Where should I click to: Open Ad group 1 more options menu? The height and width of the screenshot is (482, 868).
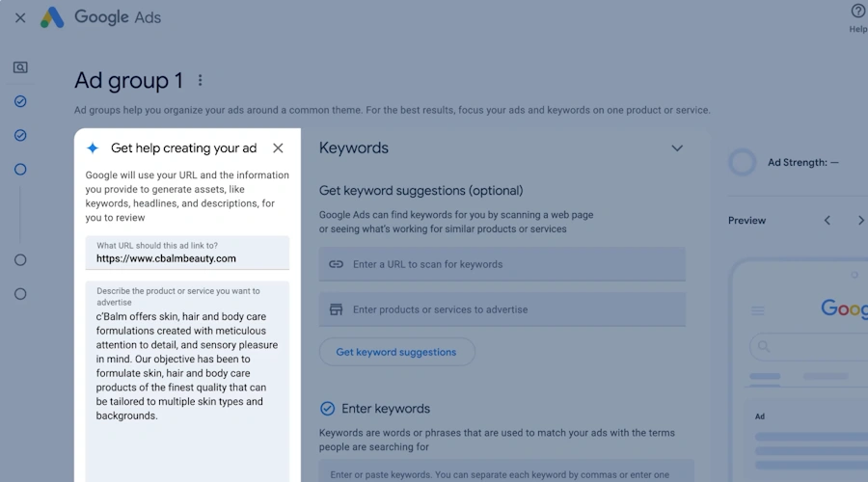coord(201,81)
